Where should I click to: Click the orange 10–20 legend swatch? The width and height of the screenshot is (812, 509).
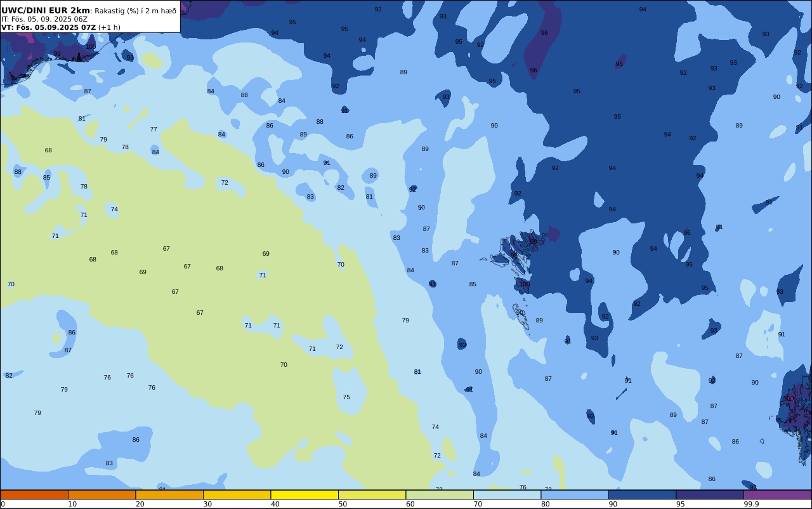pos(101,494)
